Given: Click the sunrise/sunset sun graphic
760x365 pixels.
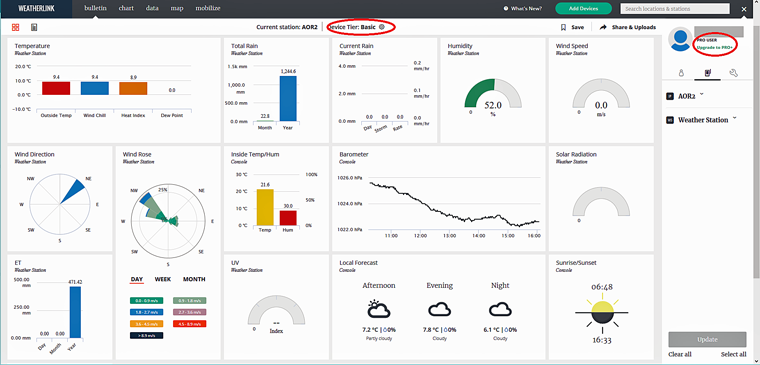Looking at the screenshot, I should (x=602, y=313).
